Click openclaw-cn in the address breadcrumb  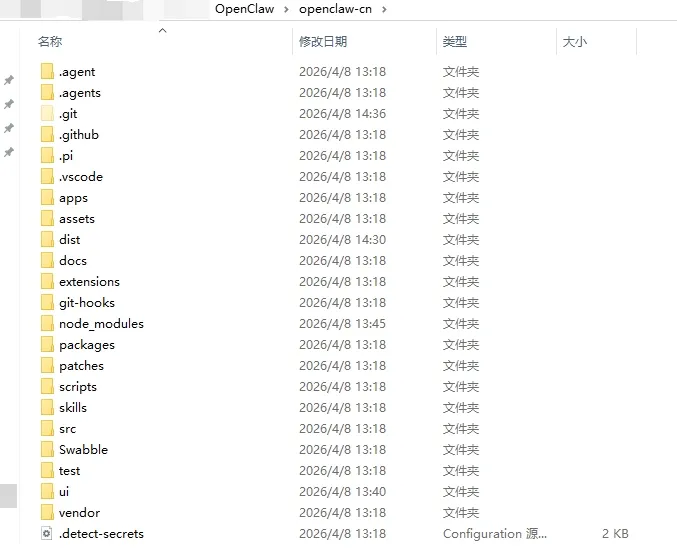[335, 9]
